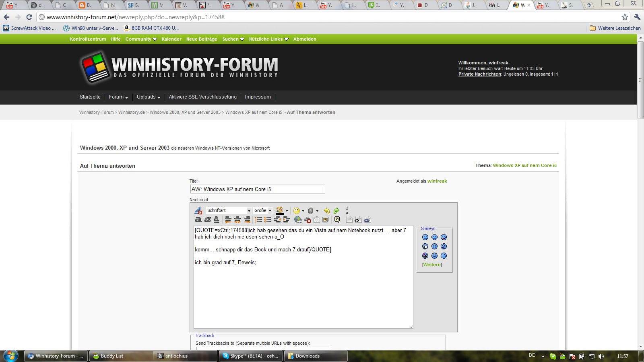Expand the smiley insert dropdown arrow
This screenshot has width=644, height=362.
[303, 211]
